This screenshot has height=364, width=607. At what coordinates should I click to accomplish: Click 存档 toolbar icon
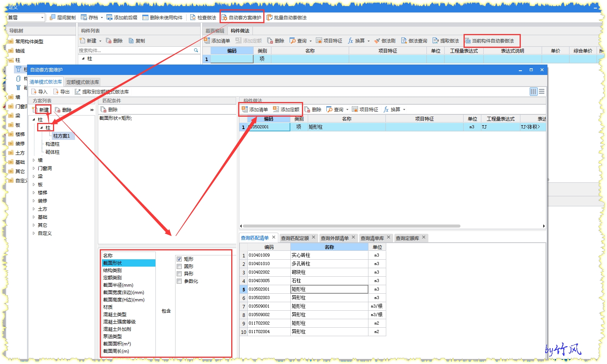(x=84, y=17)
